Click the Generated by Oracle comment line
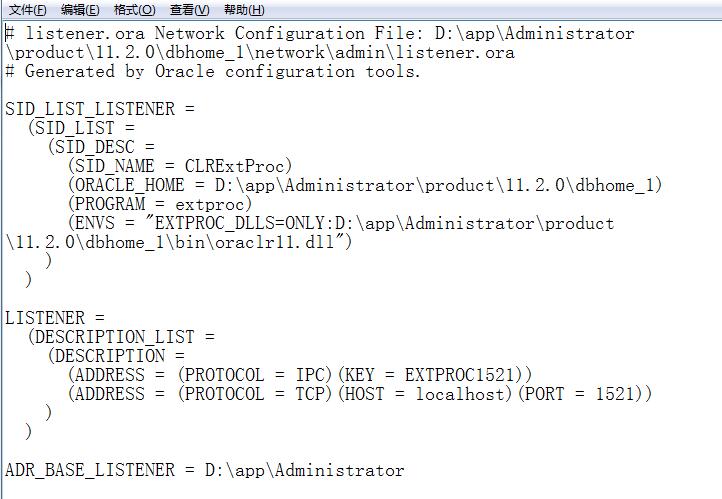The width and height of the screenshot is (722, 499). coord(213,71)
